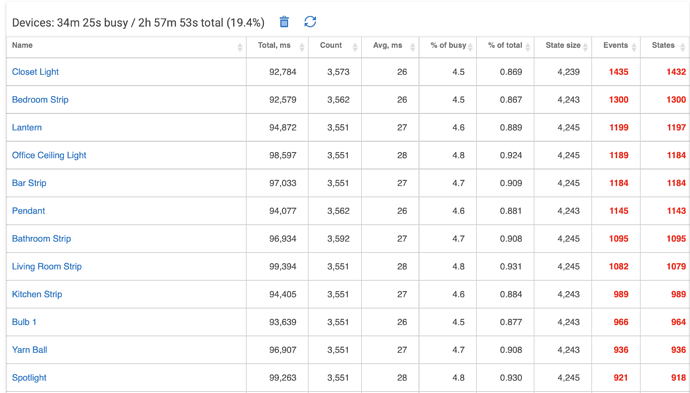Open the Spotlight device link
This screenshot has width=690, height=393.
(x=29, y=378)
